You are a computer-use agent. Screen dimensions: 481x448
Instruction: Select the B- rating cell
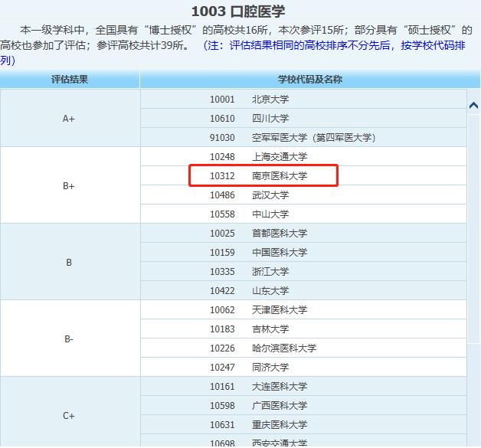click(x=70, y=338)
